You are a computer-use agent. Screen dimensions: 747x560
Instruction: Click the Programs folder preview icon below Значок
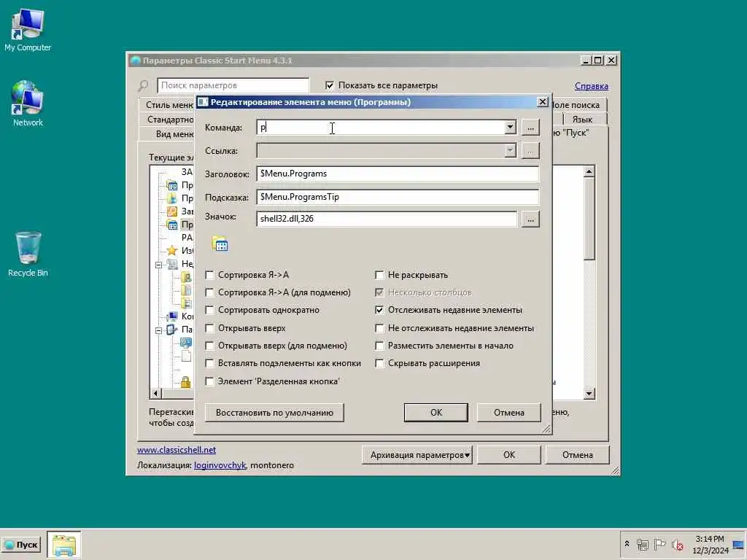220,244
